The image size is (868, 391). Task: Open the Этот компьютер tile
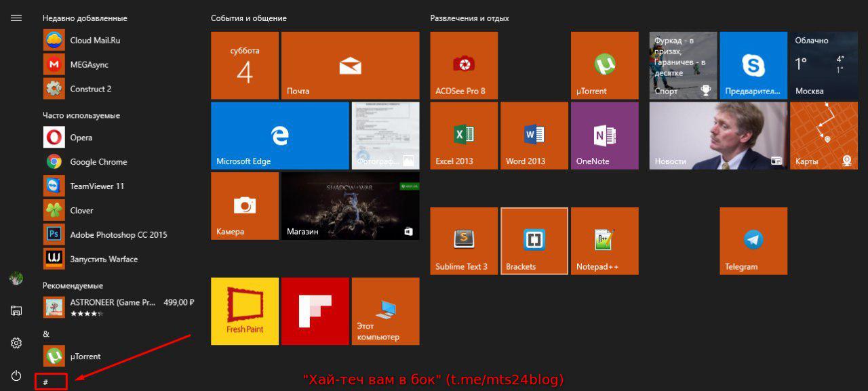385,311
